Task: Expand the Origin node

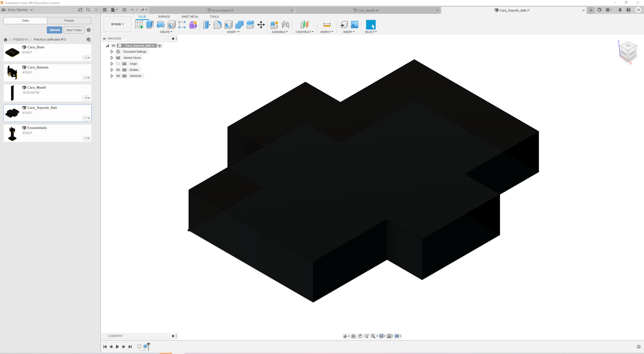Action: pyautogui.click(x=112, y=64)
